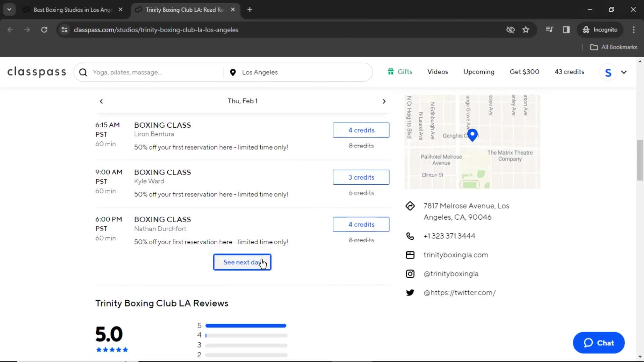Click the 9:00 AM class 3 credits link

coord(361,177)
